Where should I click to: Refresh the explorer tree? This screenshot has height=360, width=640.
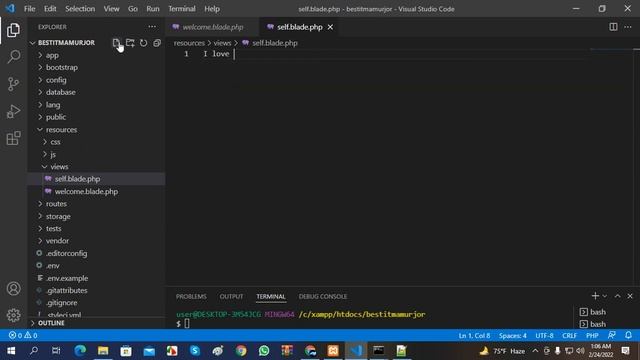(x=143, y=43)
